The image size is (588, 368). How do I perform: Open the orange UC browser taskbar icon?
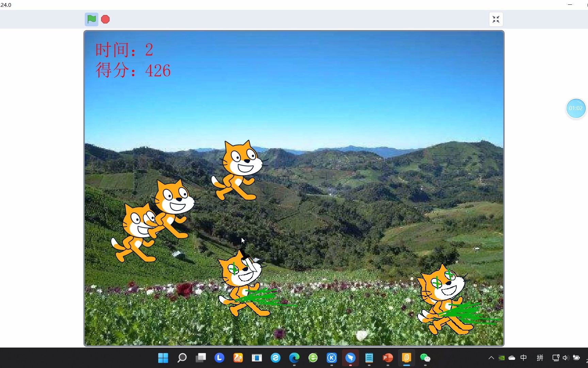tap(238, 358)
